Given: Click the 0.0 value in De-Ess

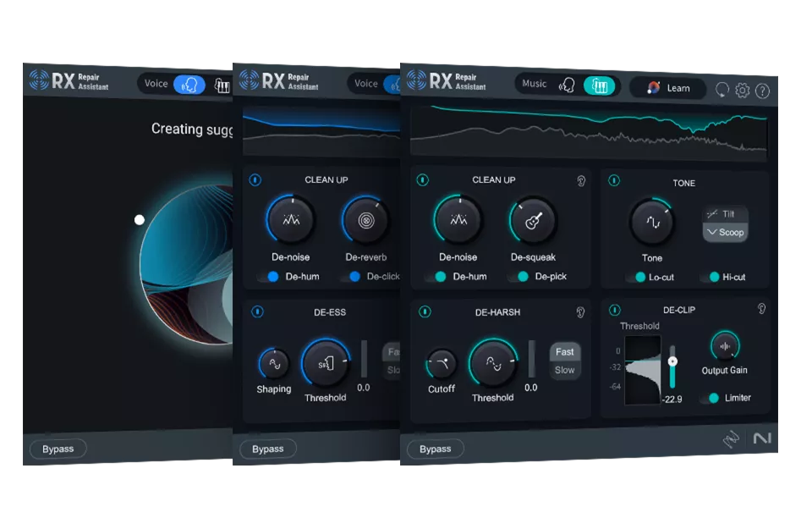Looking at the screenshot, I should (x=364, y=388).
